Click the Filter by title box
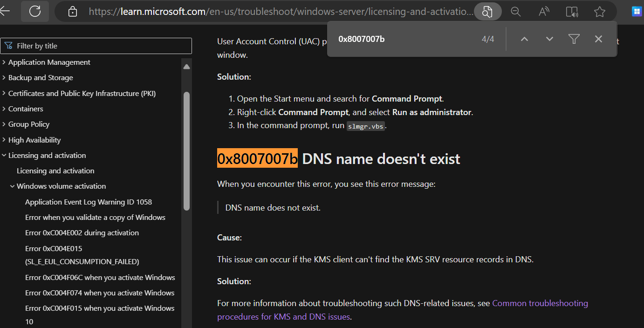This screenshot has width=644, height=328. pyautogui.click(x=96, y=46)
